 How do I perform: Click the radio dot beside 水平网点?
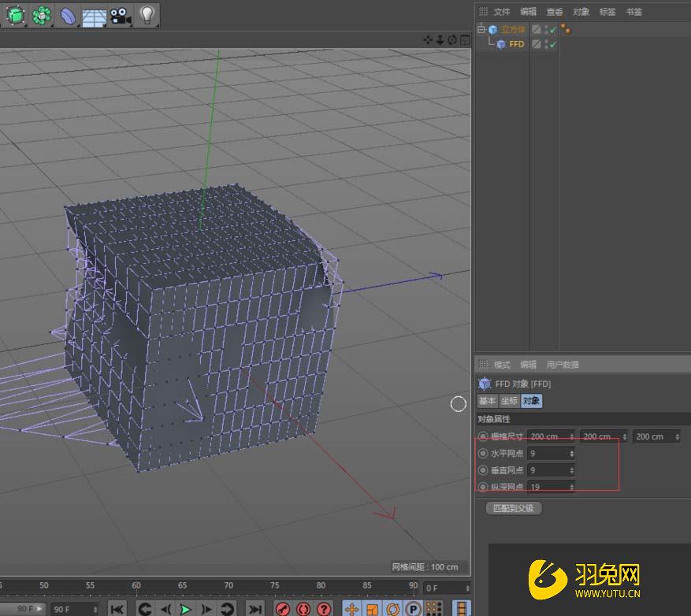483,454
